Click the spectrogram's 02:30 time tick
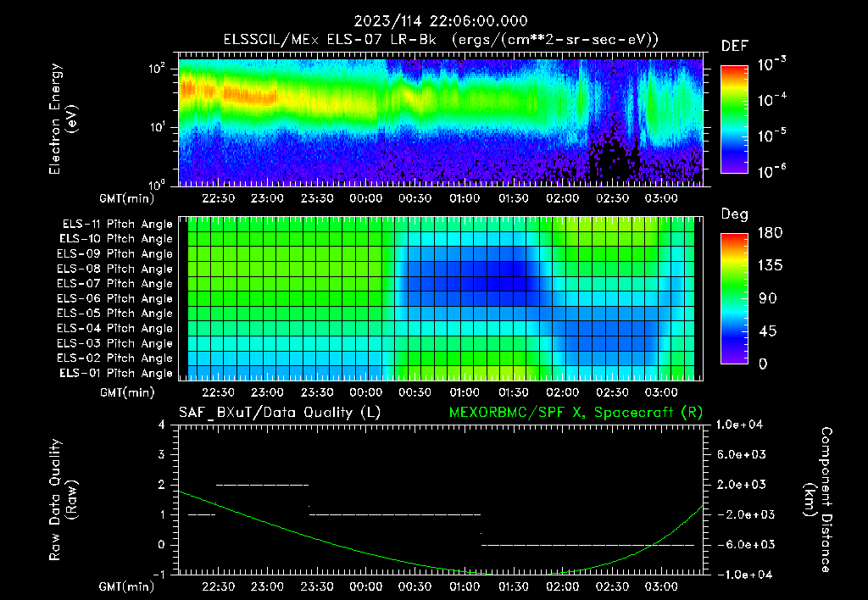This screenshot has width=868, height=600. coord(612,198)
